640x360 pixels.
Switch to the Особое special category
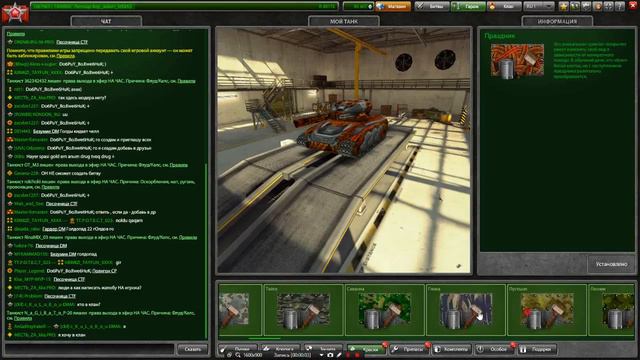click(x=495, y=349)
